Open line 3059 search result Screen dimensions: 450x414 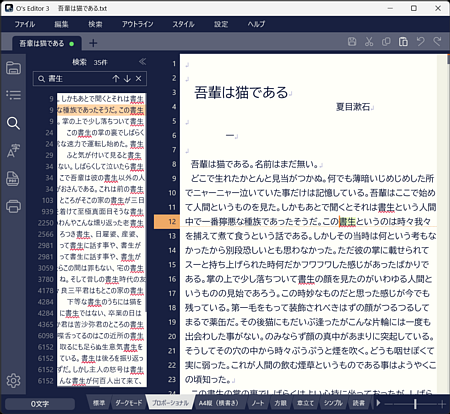click(x=102, y=268)
